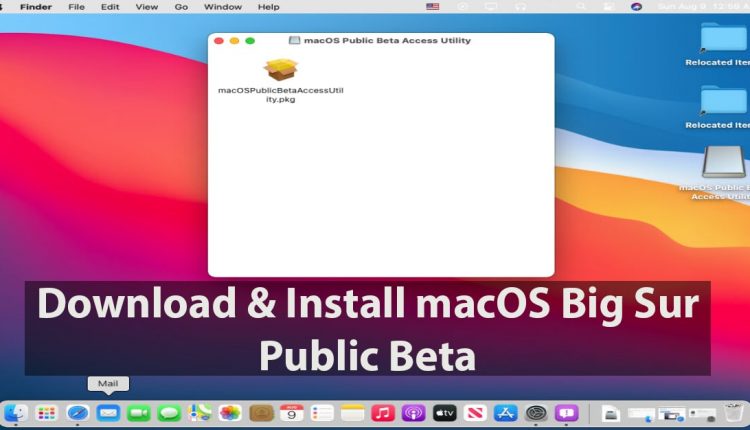Image resolution: width=750 pixels, height=430 pixels.
Task: Open the Apple TV app in Dock
Action: click(x=444, y=413)
